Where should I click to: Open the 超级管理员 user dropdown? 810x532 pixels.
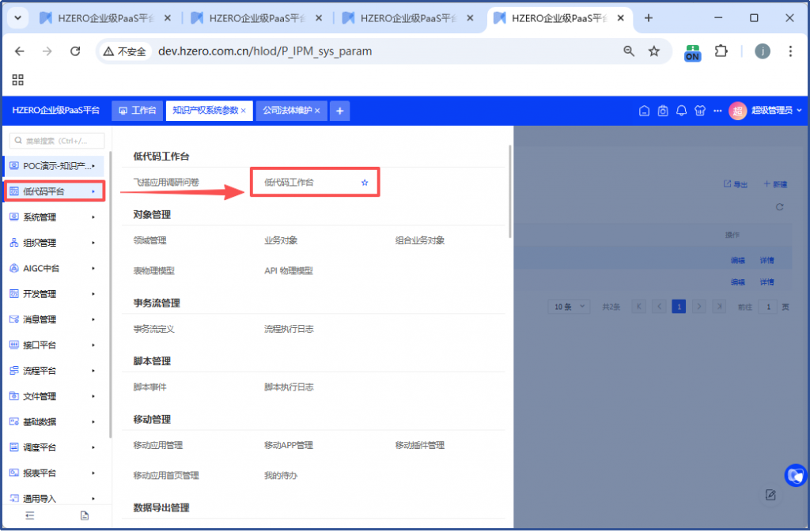(766, 111)
